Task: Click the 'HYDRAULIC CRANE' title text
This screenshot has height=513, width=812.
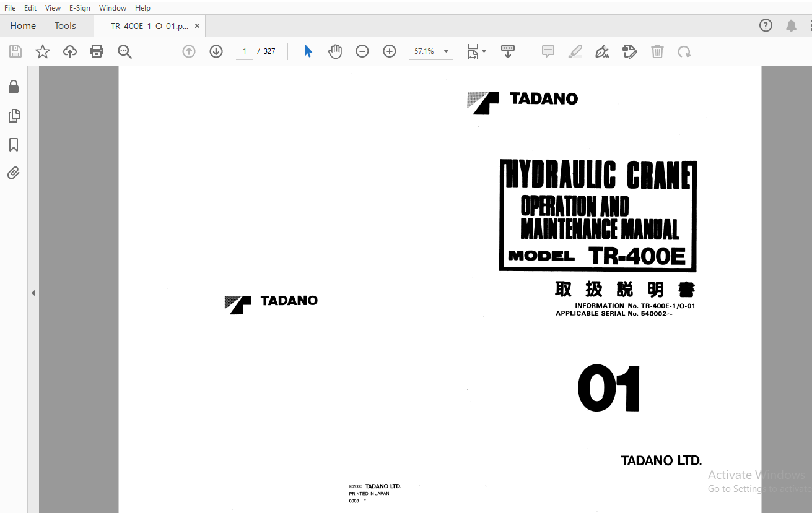Action: coord(598,175)
